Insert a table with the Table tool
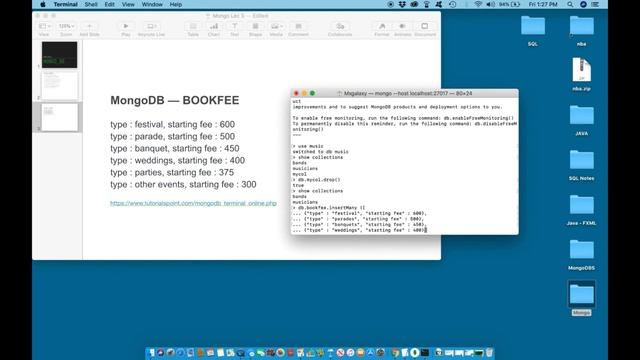 coord(193,26)
